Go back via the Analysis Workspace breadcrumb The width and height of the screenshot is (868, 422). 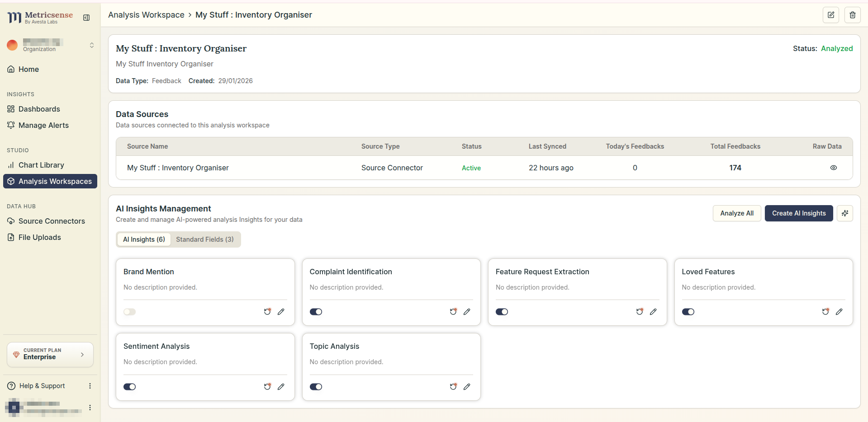click(x=146, y=14)
